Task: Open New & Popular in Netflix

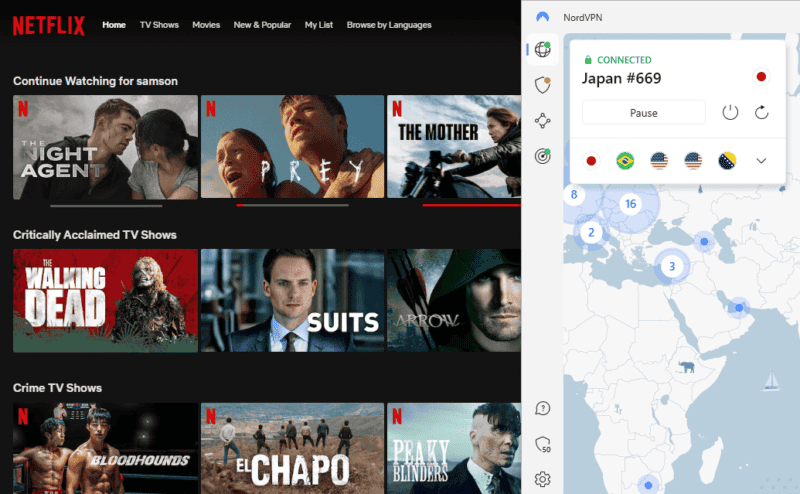Action: pos(262,25)
